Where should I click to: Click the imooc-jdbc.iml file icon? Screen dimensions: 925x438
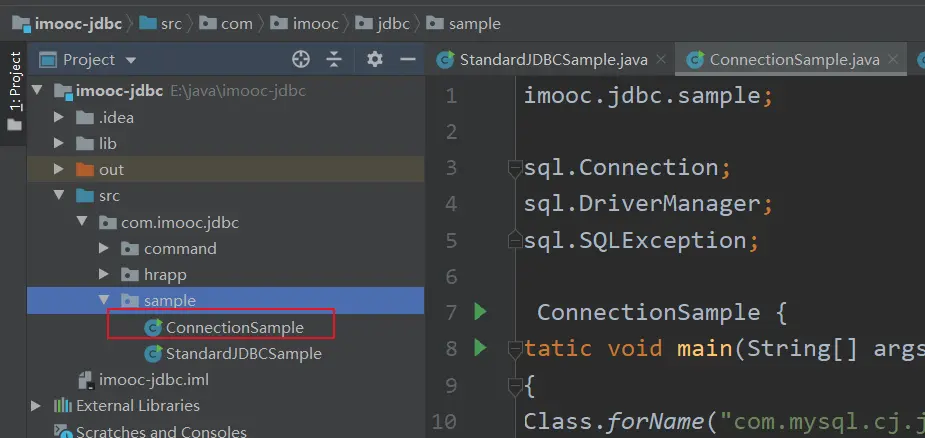[86, 380]
